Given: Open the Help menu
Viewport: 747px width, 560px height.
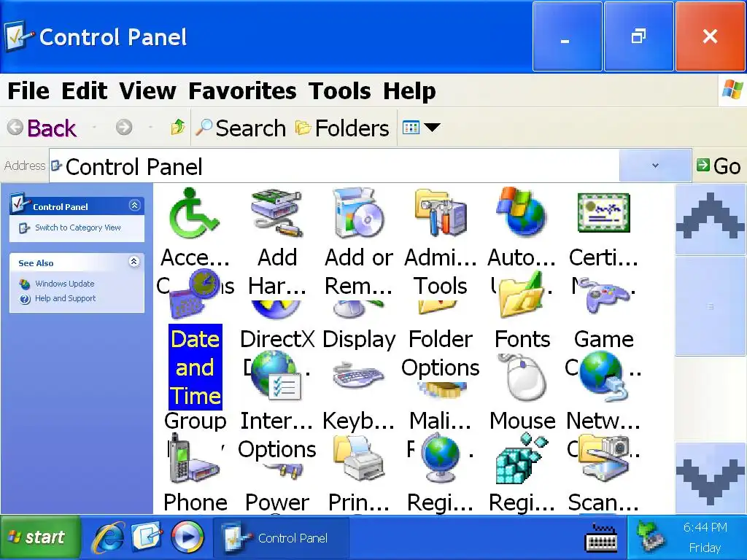Looking at the screenshot, I should coord(410,90).
